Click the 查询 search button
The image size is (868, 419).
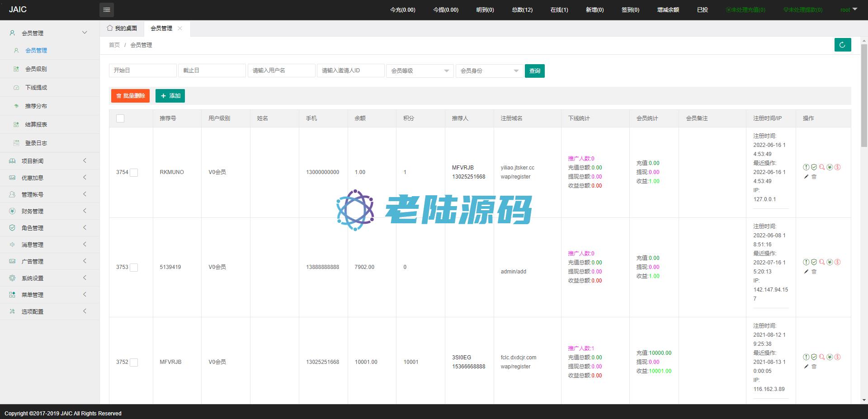pos(534,71)
